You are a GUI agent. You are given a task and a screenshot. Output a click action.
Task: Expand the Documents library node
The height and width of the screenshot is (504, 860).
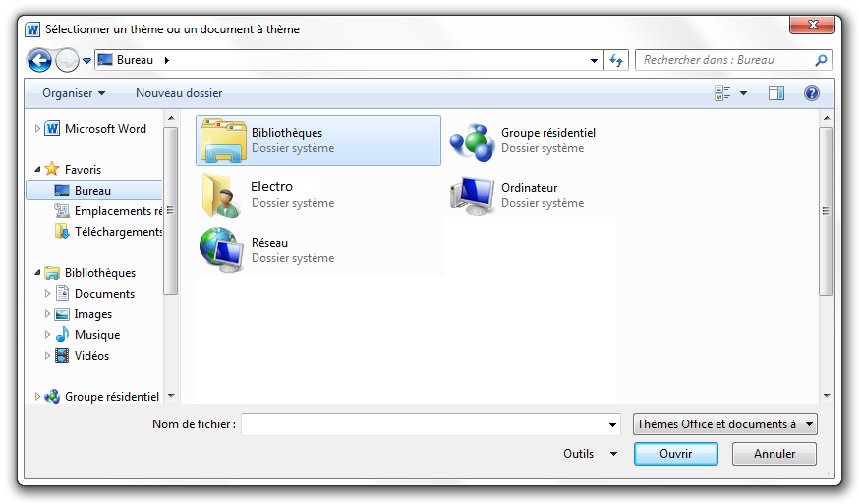(x=47, y=294)
